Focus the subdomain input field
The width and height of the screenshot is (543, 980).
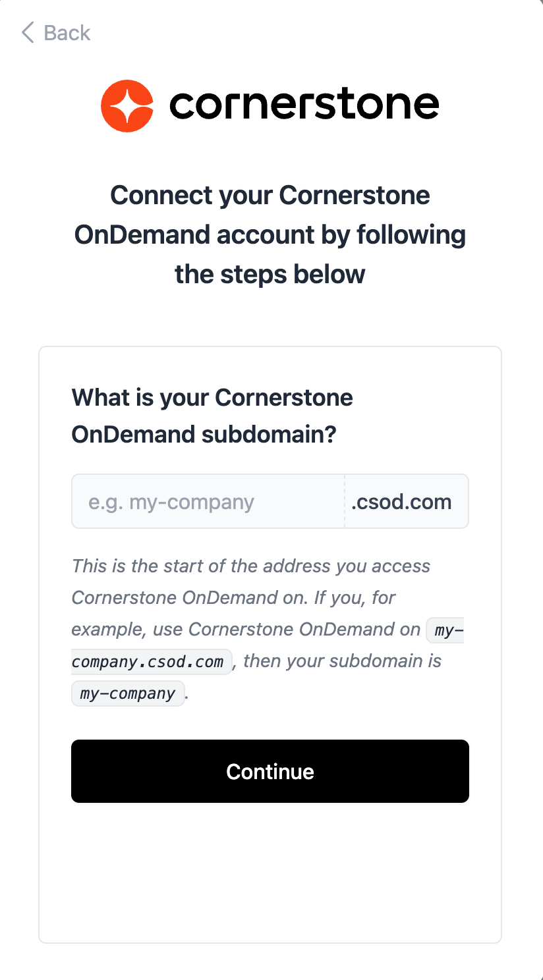208,502
